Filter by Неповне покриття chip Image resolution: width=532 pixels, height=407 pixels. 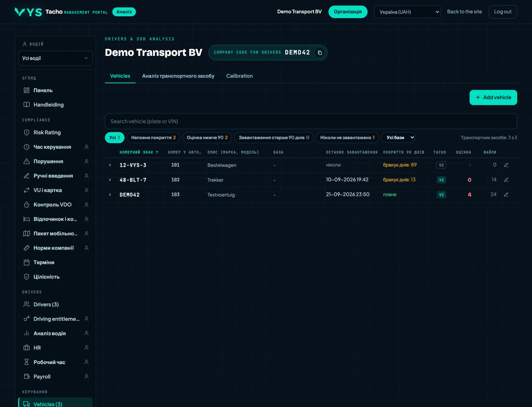tap(153, 137)
